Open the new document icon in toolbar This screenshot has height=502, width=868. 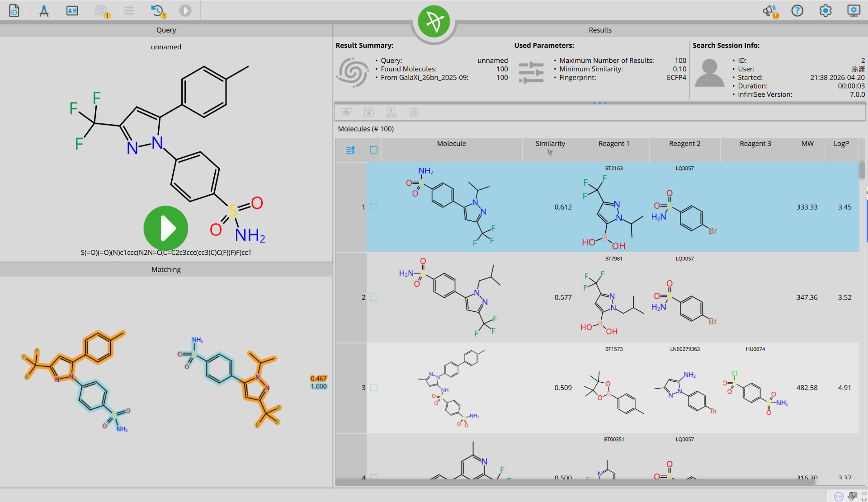point(14,10)
